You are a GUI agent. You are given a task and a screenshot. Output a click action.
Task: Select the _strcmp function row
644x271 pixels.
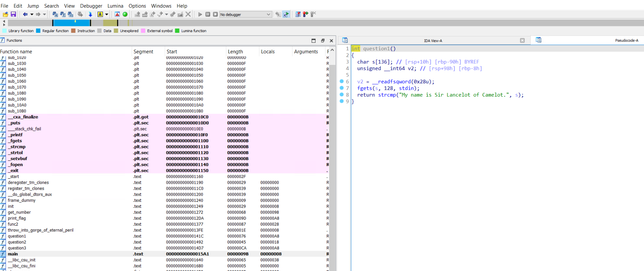coord(164,147)
